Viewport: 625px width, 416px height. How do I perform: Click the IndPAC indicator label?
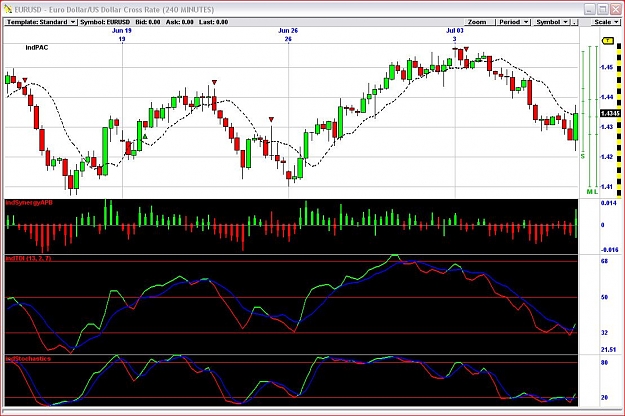click(x=37, y=47)
